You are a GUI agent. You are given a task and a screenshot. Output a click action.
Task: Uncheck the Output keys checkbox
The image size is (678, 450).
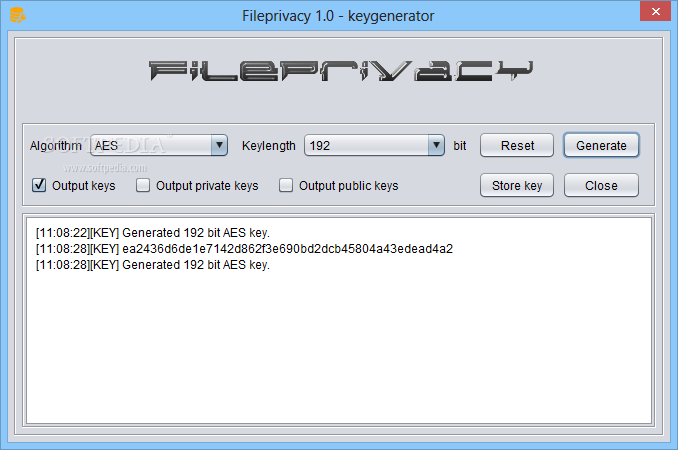pyautogui.click(x=39, y=185)
